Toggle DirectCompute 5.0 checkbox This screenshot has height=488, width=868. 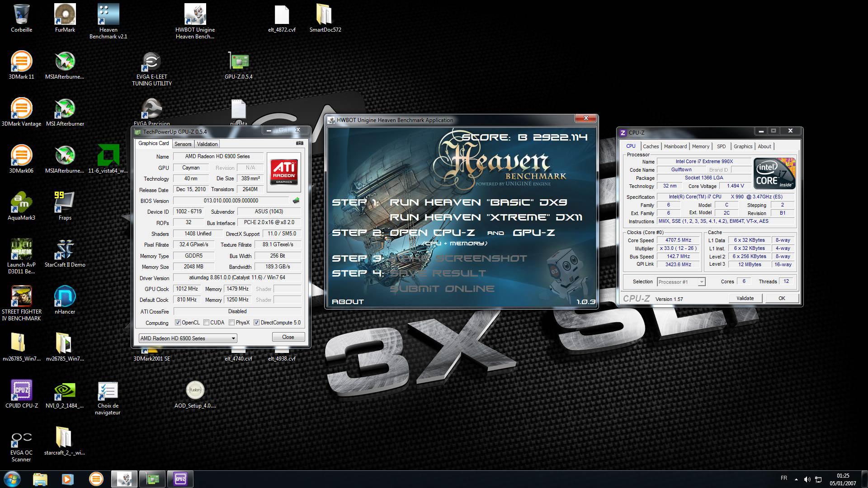point(256,323)
